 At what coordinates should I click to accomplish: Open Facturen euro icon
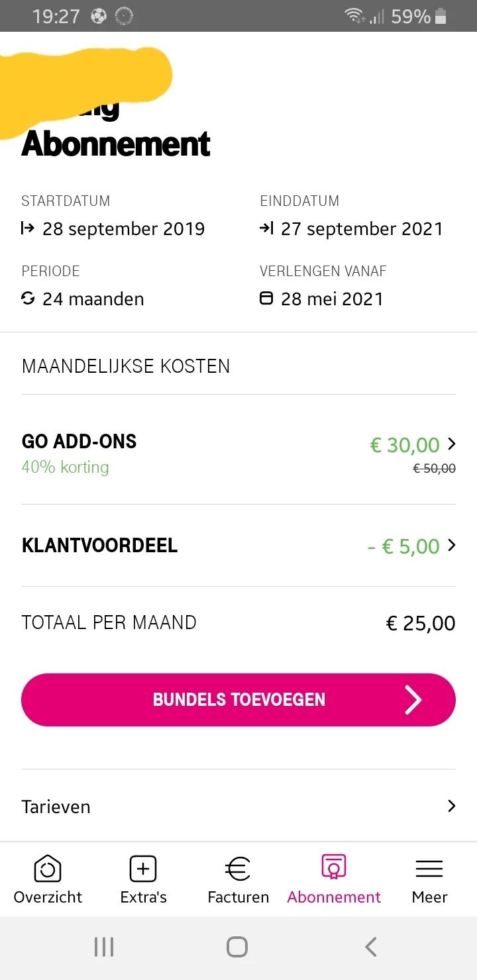(238, 868)
